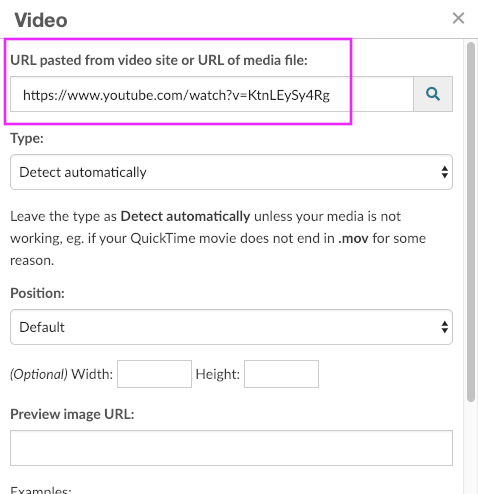The image size is (478, 494).
Task: Open the Position dropdown set to Default
Action: point(231,327)
